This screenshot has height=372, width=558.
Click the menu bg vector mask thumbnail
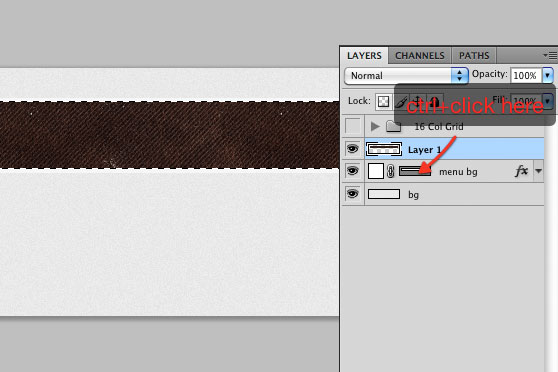click(x=415, y=171)
